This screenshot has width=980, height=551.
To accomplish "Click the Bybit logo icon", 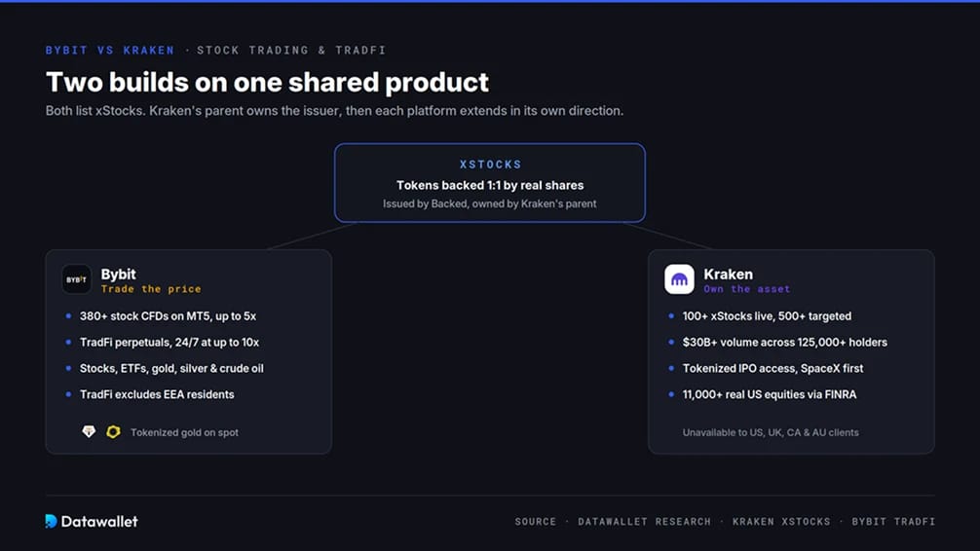I will pyautogui.click(x=76, y=279).
